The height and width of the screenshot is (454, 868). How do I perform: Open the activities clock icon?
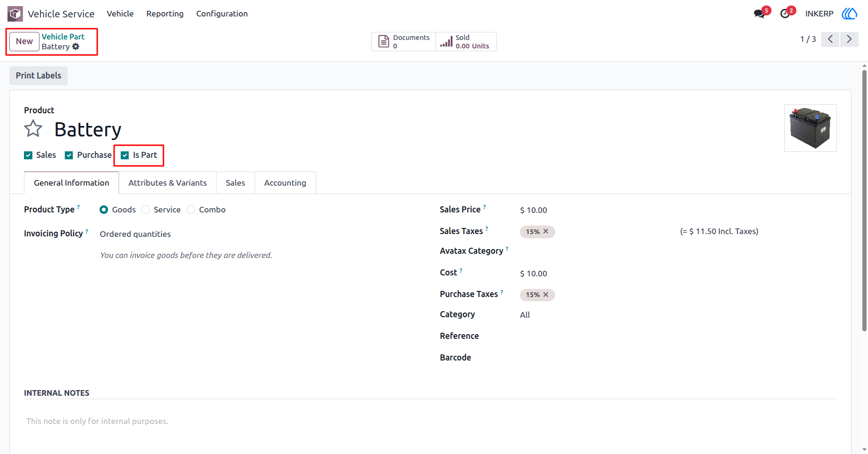(x=785, y=14)
